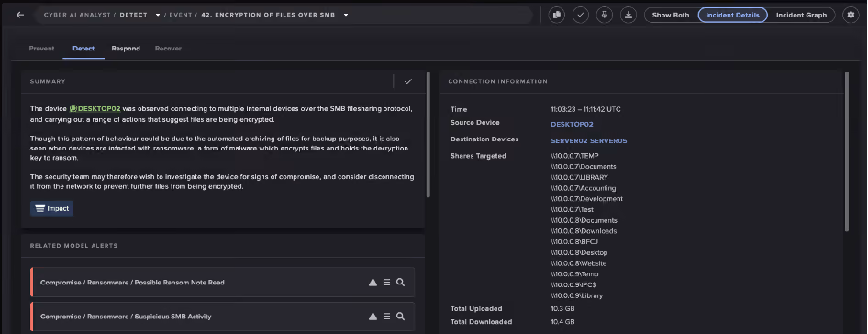The image size is (868, 334).
Task: Switch to Incident Graph view
Action: point(801,15)
